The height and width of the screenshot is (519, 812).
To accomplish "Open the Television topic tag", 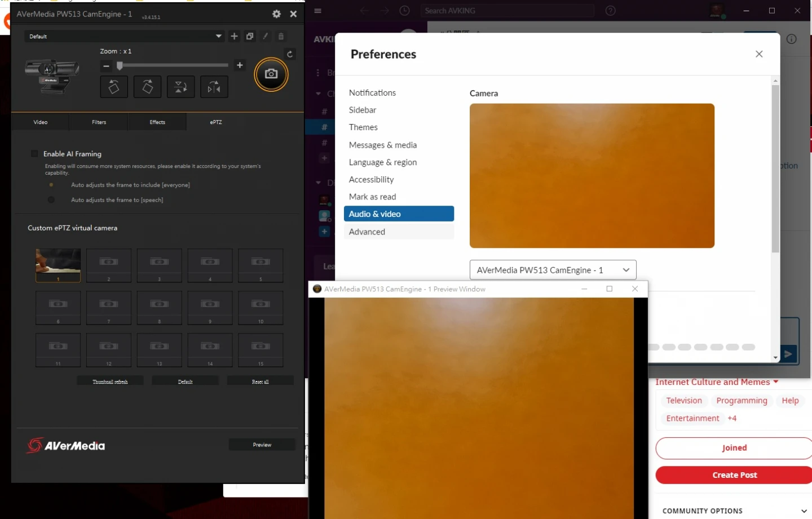I will pos(684,401).
